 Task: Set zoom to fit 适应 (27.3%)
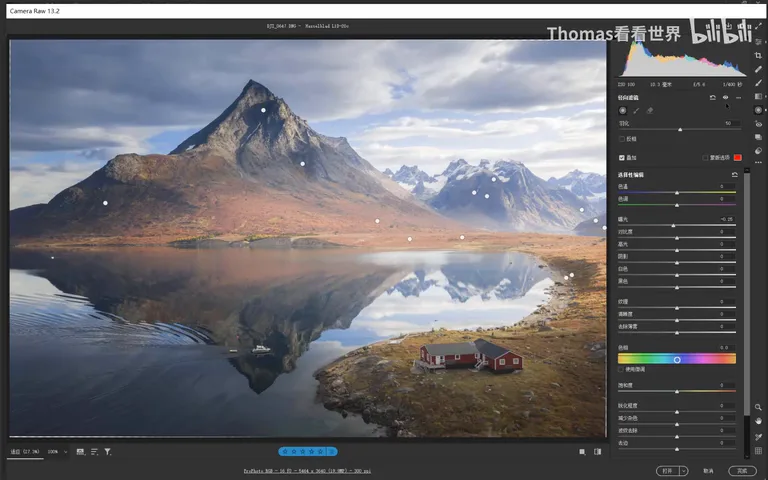tap(25, 452)
